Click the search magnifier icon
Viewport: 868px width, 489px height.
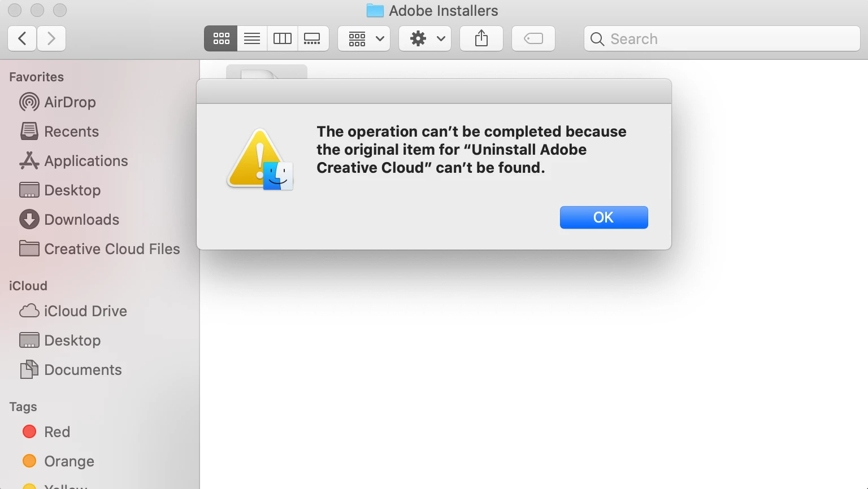click(597, 39)
